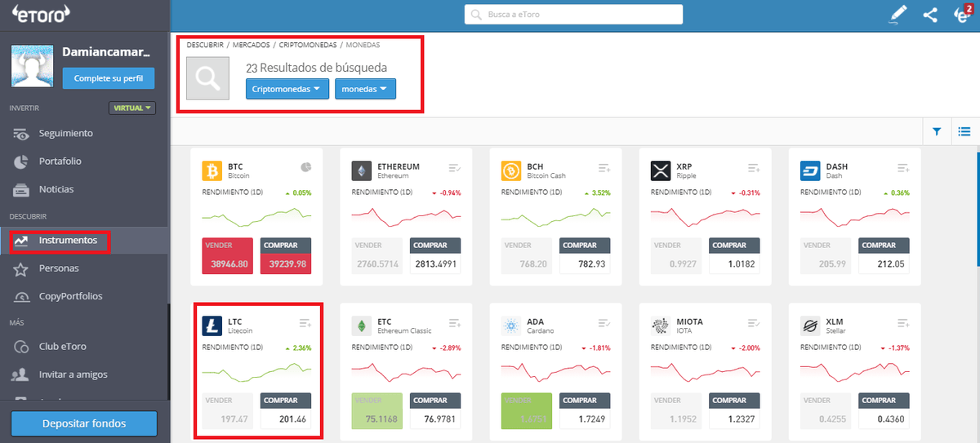Screen dimensions: 980x443
Task: Expand the Criptomonedas dropdown
Action: [x=287, y=89]
